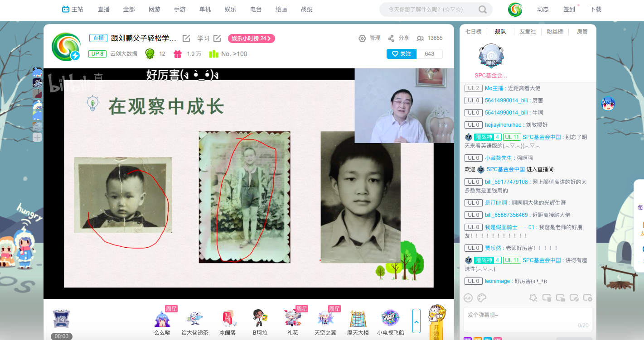
Task: Click the 关注 follow button
Action: [401, 54]
